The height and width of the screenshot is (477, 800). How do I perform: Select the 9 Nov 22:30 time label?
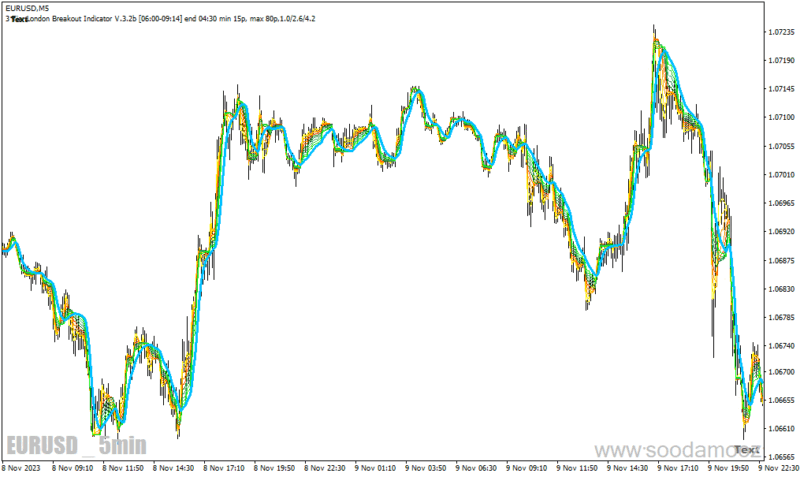[x=779, y=468]
